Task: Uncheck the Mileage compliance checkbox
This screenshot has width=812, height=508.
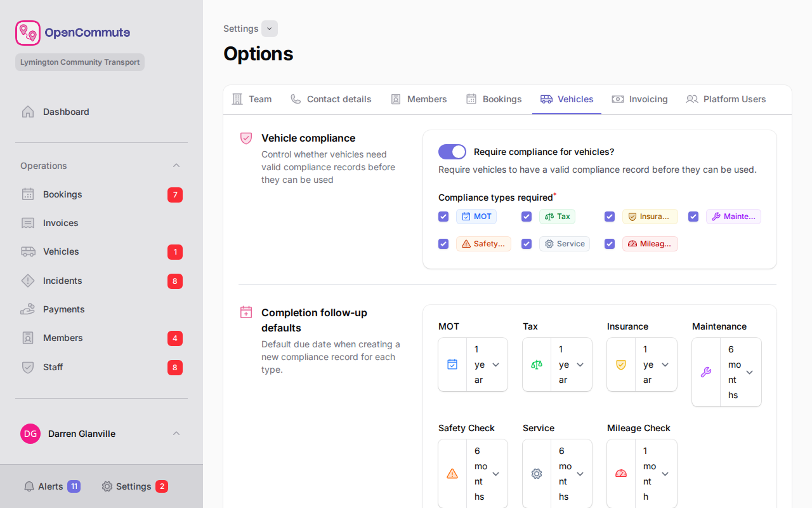Action: click(610, 244)
